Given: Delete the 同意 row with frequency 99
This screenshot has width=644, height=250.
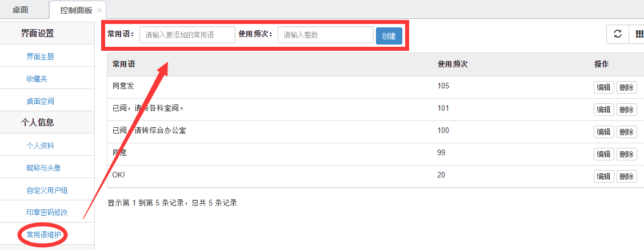Looking at the screenshot, I should 626,154.
